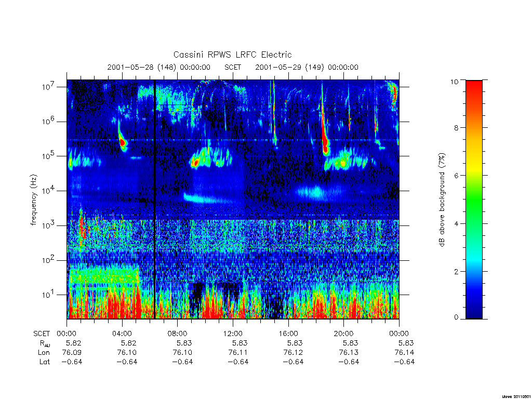Image resolution: width=532 pixels, height=399 pixels.
Task: Click the "04:00" time tick label
Action: [122, 334]
